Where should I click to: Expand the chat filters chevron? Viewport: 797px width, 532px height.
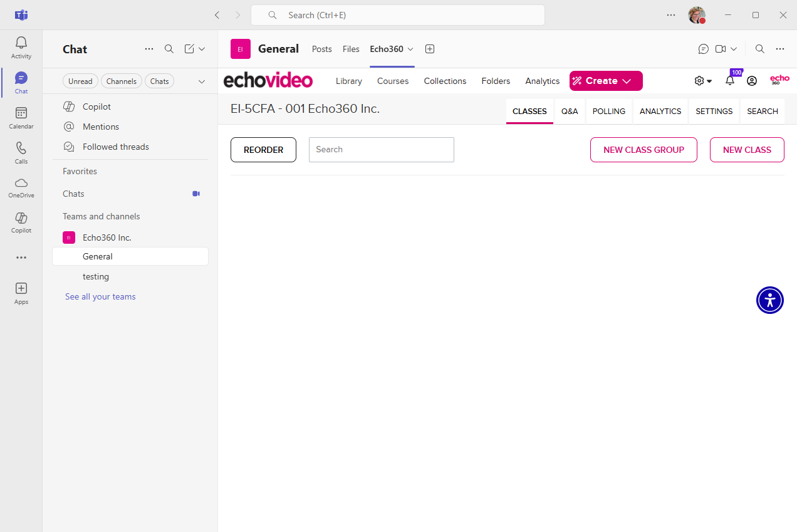(202, 81)
